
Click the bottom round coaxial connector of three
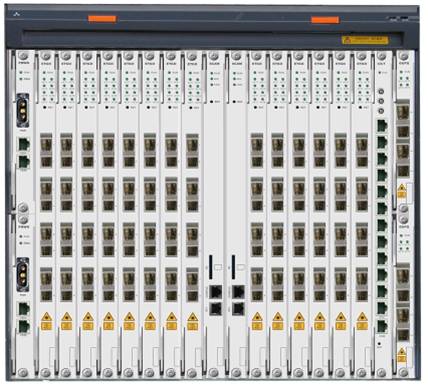point(381,111)
